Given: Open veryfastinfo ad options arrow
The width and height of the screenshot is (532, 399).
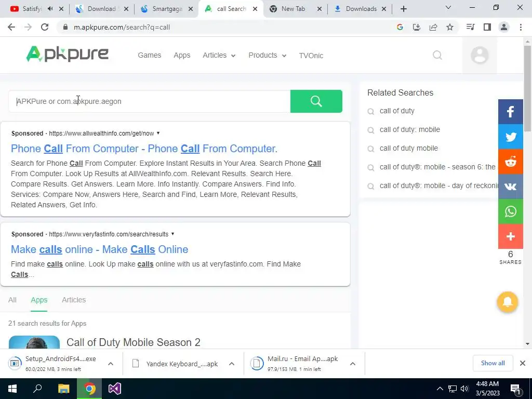Looking at the screenshot, I should coord(172,234).
